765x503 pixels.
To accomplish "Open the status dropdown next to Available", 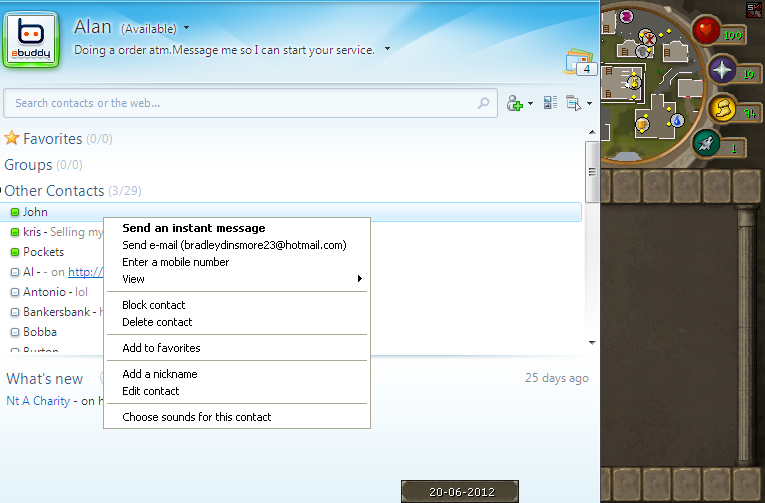I will (186, 28).
